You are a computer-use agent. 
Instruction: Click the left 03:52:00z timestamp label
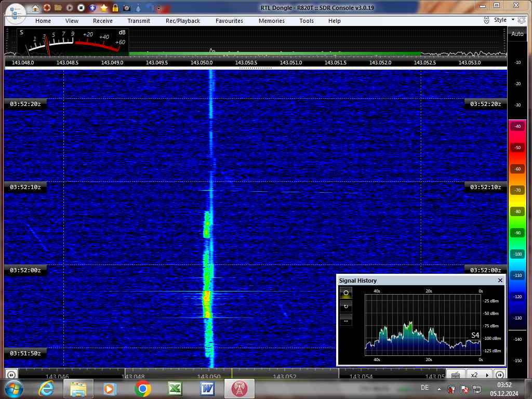(x=25, y=270)
